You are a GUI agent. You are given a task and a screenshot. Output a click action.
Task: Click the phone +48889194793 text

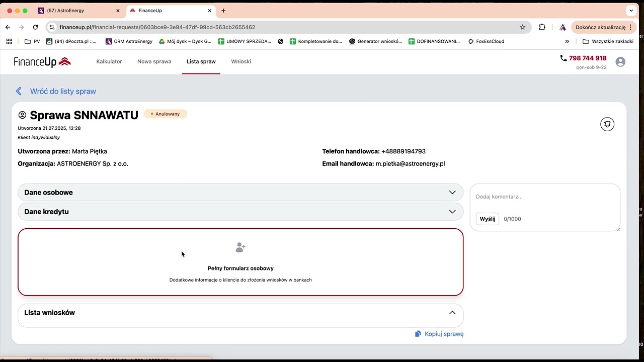click(404, 151)
